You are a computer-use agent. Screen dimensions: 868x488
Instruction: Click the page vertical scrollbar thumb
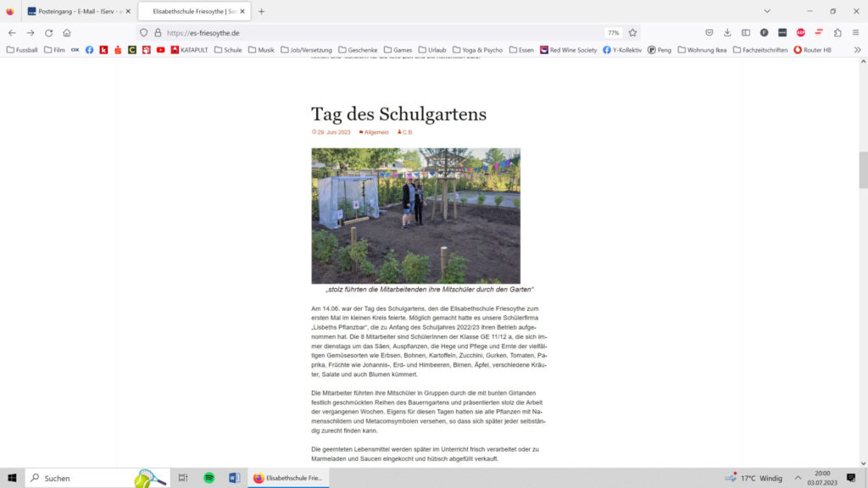click(863, 170)
